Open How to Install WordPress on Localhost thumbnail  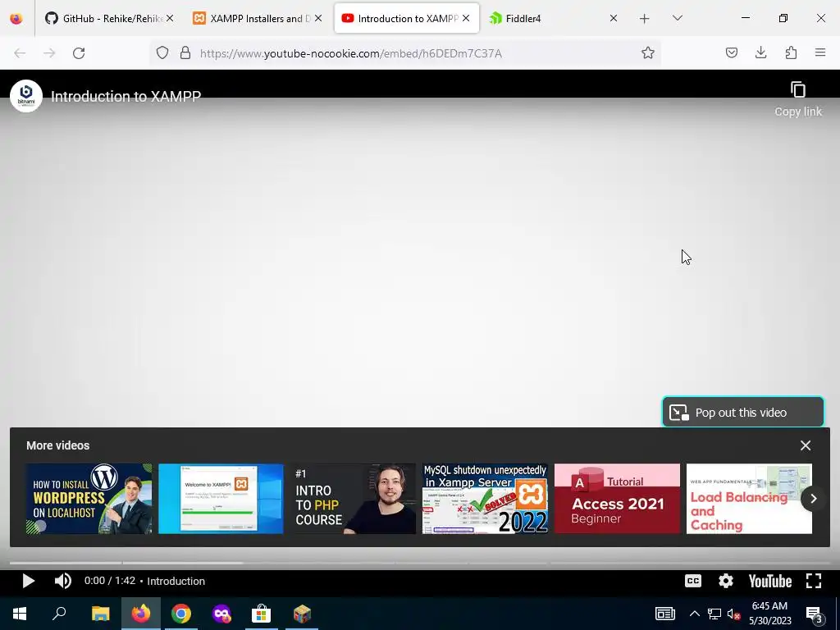(89, 499)
